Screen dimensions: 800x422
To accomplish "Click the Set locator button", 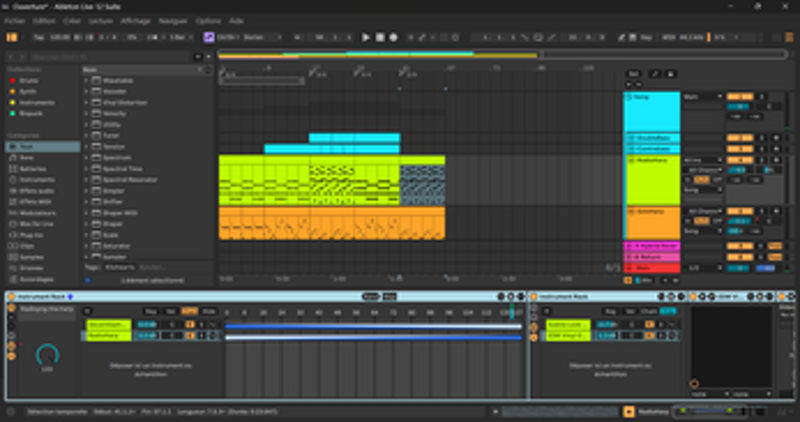I will click(x=633, y=74).
